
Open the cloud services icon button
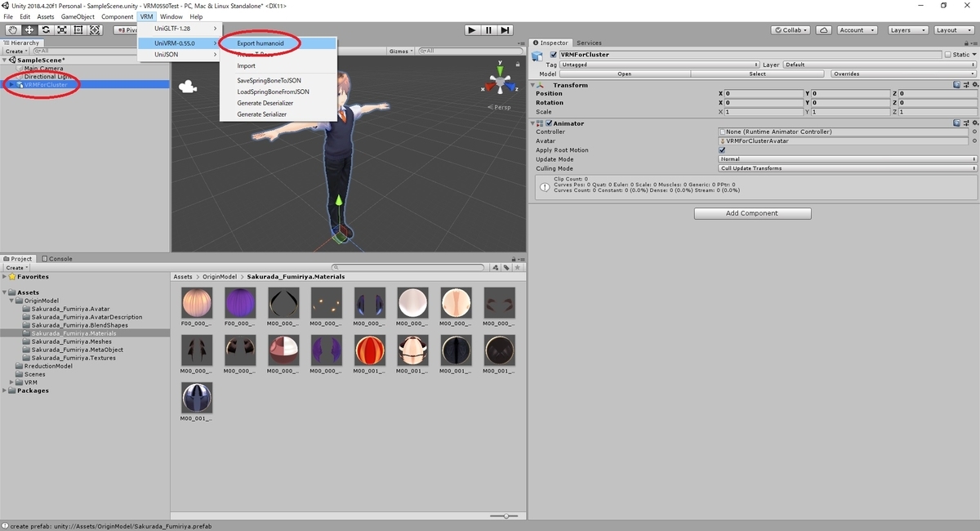point(825,30)
